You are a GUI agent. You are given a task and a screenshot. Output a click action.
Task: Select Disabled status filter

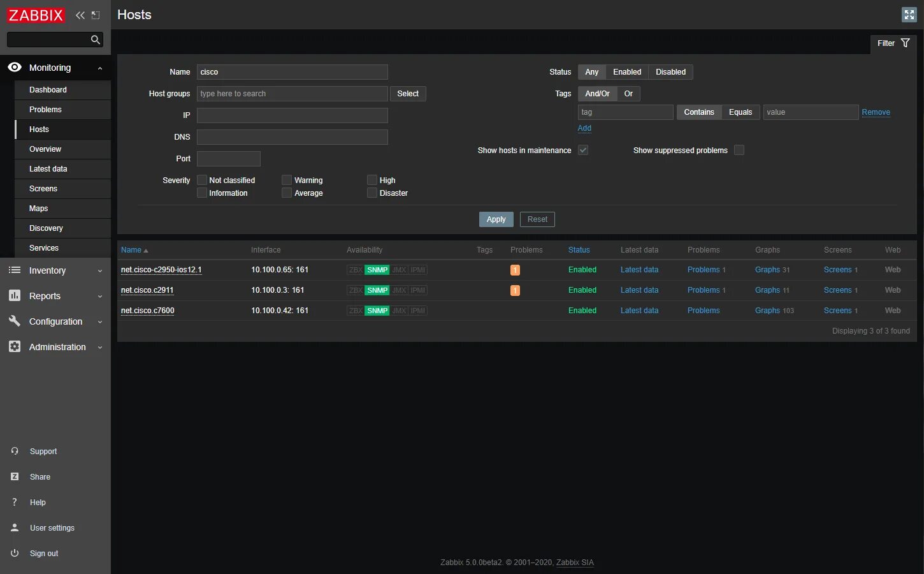(670, 72)
